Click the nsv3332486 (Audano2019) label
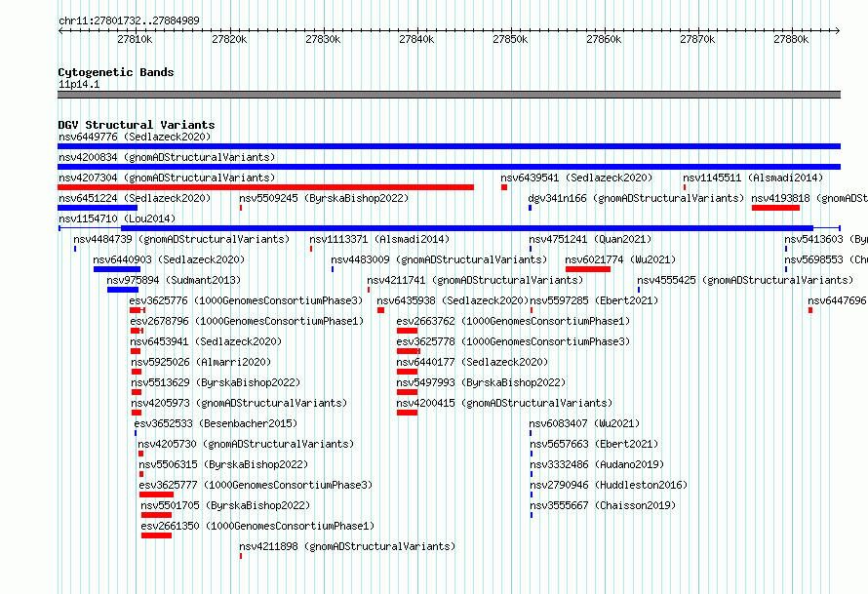868x594 pixels. 597,464
